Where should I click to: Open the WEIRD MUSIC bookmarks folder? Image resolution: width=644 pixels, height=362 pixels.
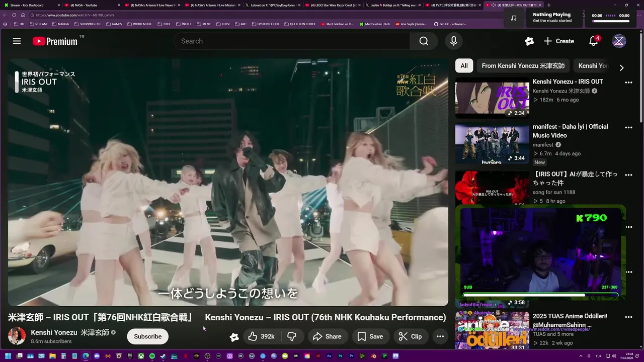click(139, 24)
